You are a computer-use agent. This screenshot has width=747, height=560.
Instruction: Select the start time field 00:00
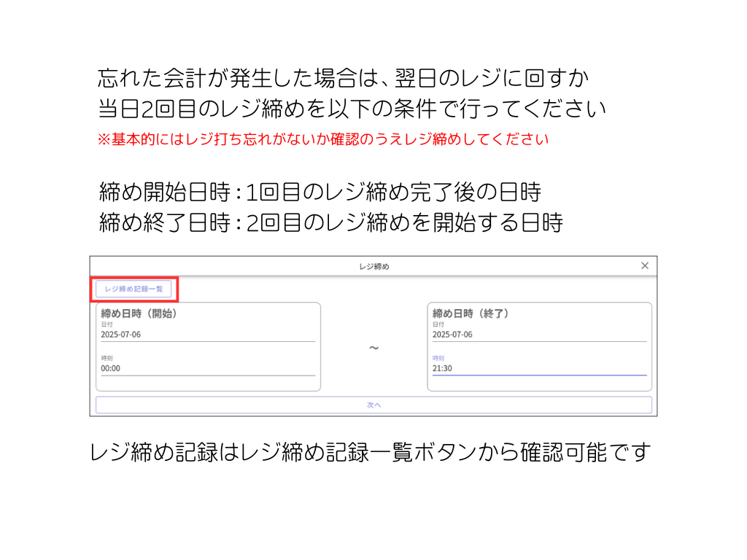point(208,368)
